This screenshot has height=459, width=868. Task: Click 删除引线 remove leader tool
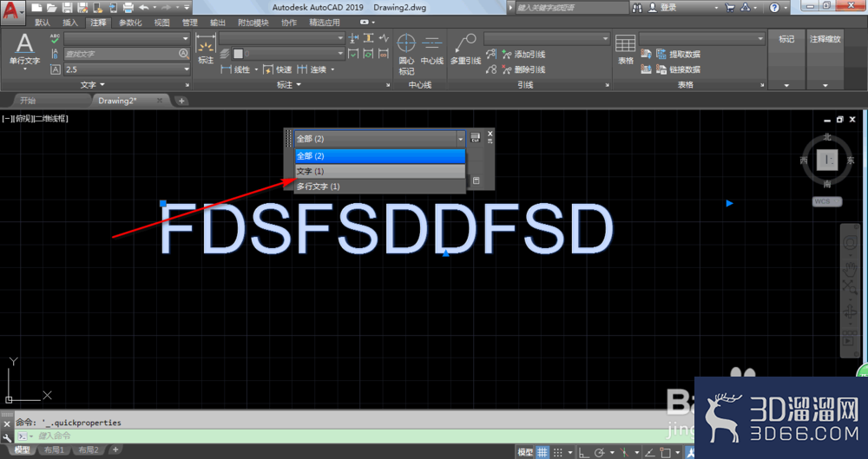523,69
